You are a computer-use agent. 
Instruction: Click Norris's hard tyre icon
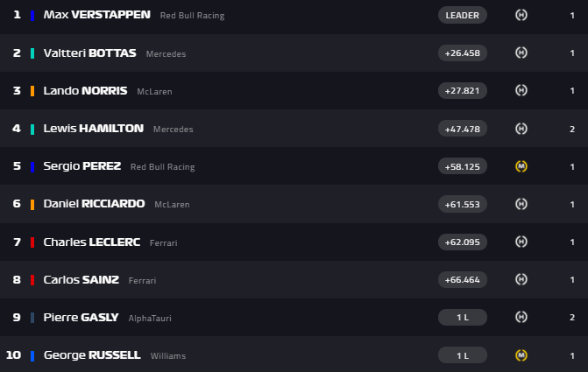click(x=521, y=90)
